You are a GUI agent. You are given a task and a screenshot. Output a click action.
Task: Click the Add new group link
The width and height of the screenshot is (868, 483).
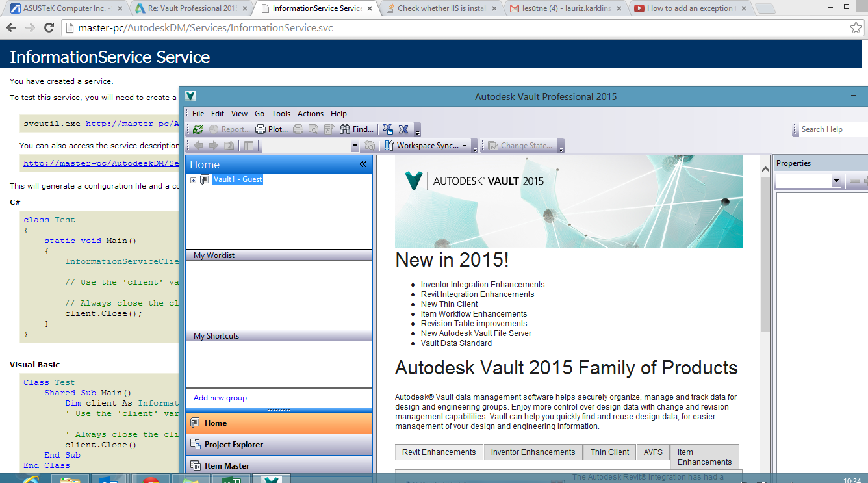pos(220,398)
